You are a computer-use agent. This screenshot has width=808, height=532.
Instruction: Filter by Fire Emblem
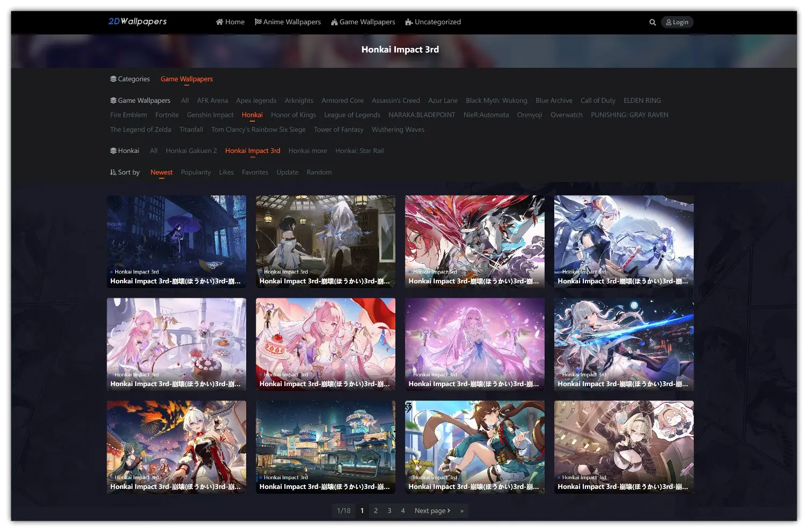tap(128, 115)
